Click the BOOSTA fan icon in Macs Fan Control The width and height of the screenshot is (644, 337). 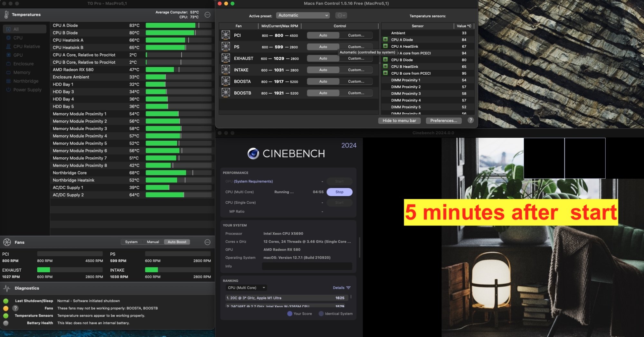[226, 81]
